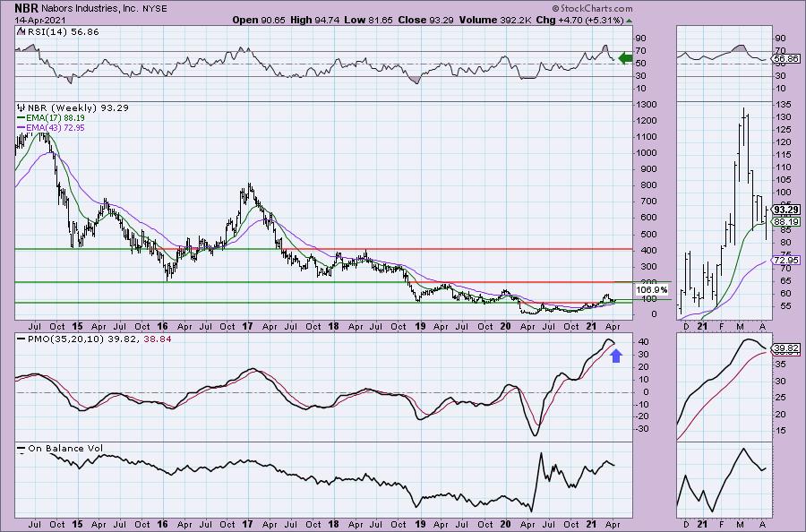Screen dimensions: 806x532
Task: Click the 106.9% measurement label
Action: click(x=652, y=290)
